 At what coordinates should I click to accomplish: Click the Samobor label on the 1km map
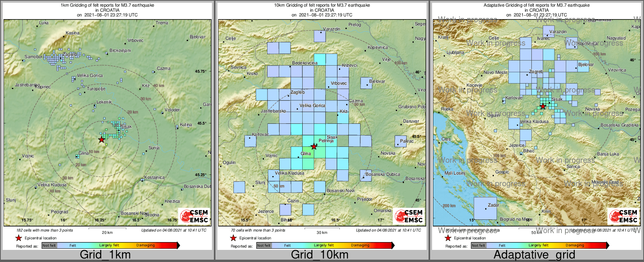pyautogui.click(x=34, y=57)
